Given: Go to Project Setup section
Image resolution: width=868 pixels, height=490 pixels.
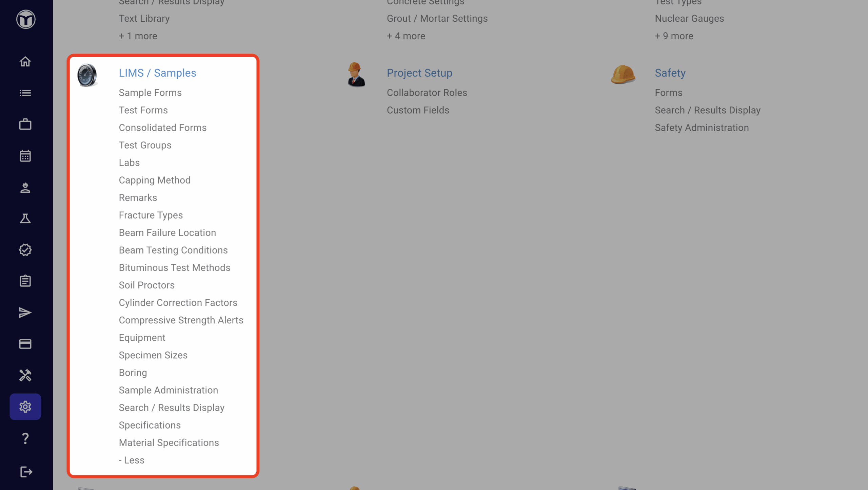Looking at the screenshot, I should coord(419,73).
